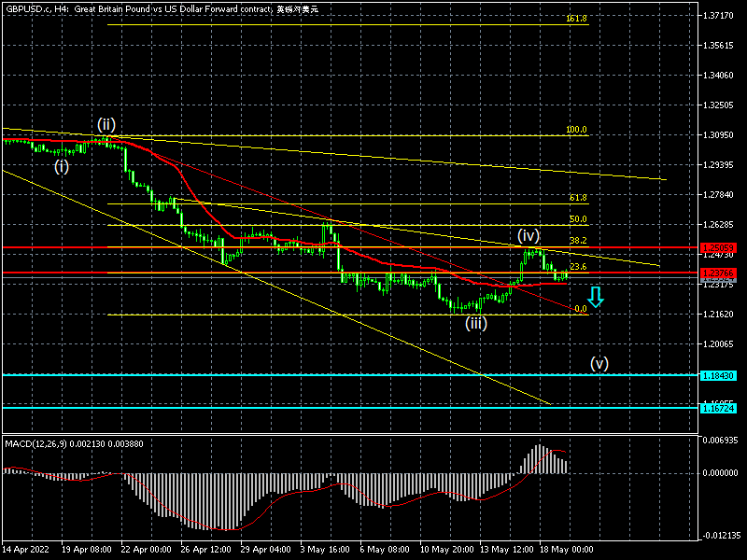Pick the (iv) wave label

click(x=529, y=235)
